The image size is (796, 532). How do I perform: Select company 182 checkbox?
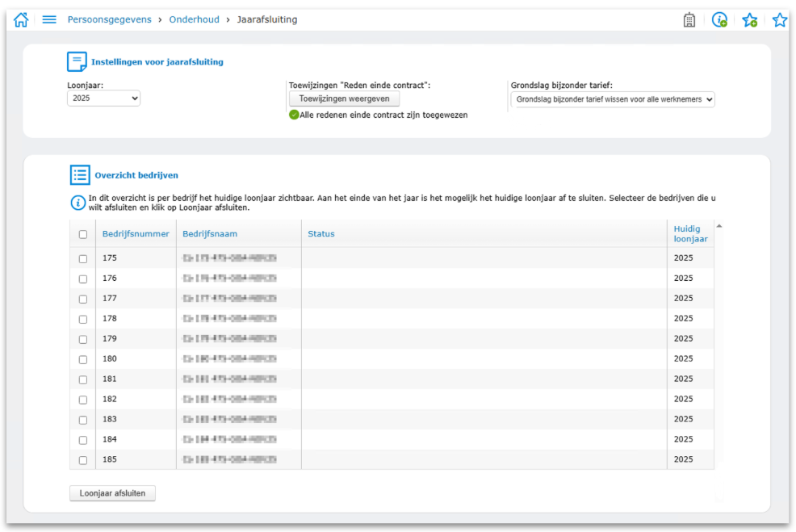[x=82, y=400]
